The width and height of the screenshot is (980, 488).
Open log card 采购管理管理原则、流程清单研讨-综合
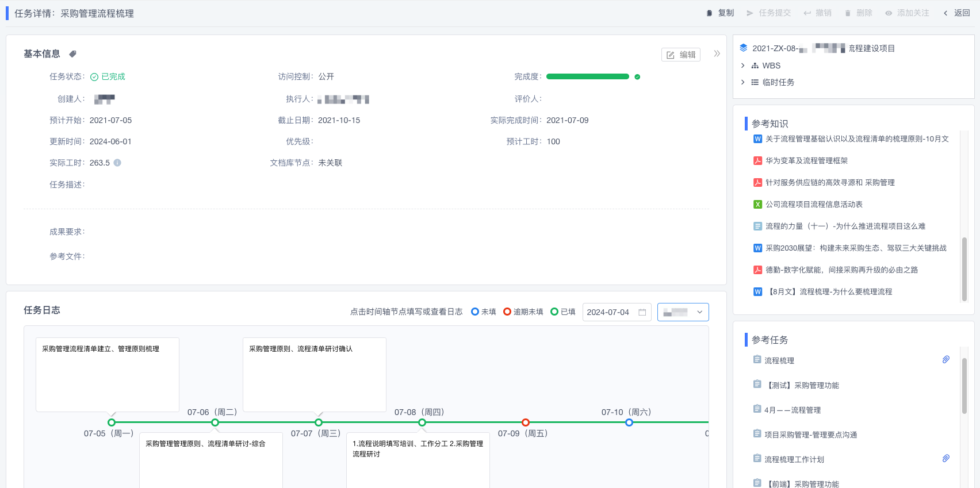(211, 460)
